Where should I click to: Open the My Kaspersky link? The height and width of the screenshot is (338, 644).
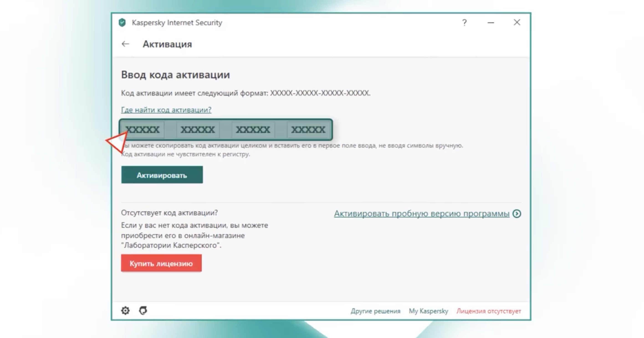coord(429,311)
